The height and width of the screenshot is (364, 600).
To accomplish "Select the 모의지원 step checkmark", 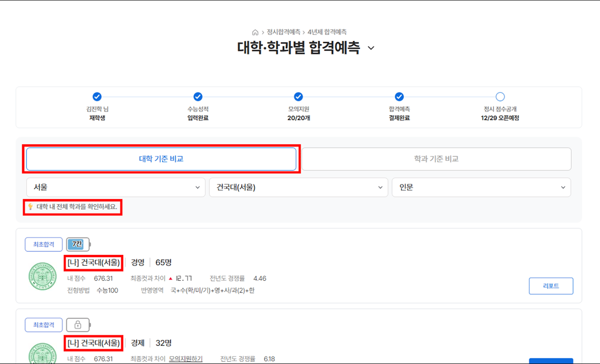I will coord(298,97).
